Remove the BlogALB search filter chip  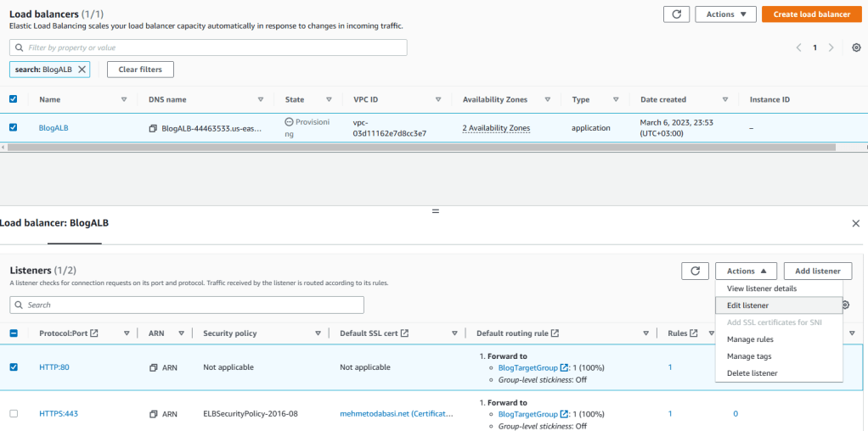pos(82,70)
